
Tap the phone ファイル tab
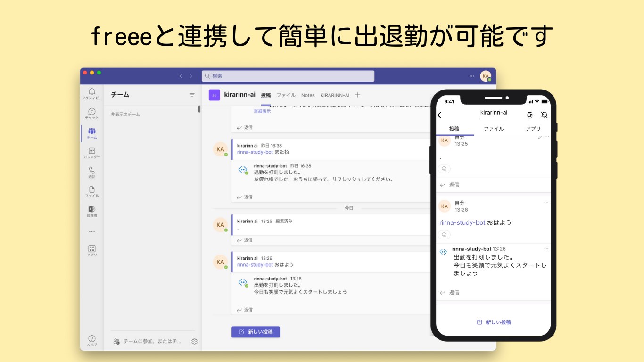pos(494,129)
